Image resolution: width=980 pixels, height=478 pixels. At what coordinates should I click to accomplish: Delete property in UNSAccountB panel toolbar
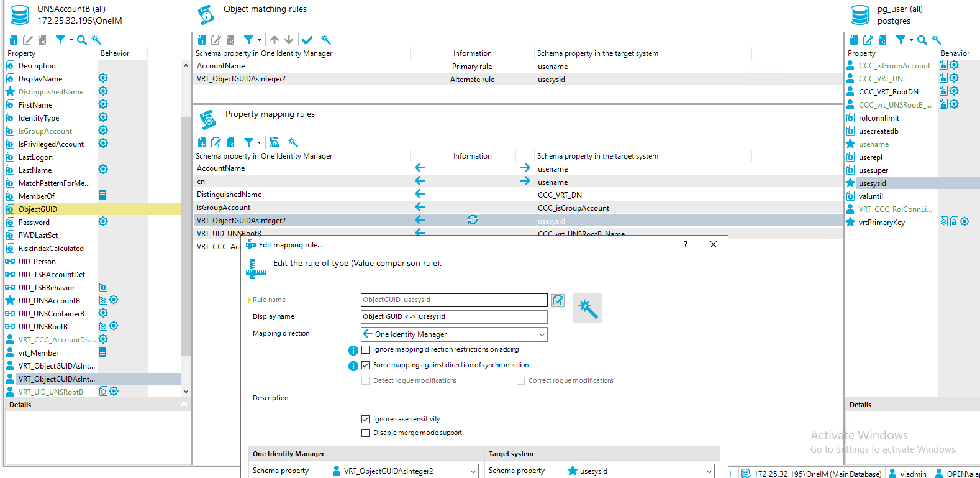click(42, 40)
